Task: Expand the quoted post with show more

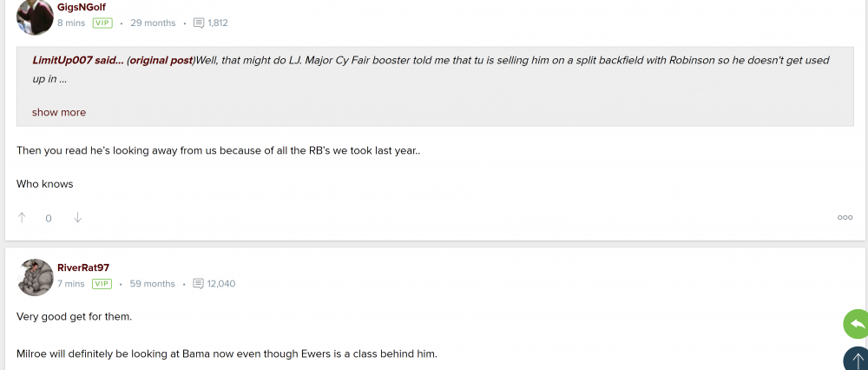Action: tap(59, 113)
